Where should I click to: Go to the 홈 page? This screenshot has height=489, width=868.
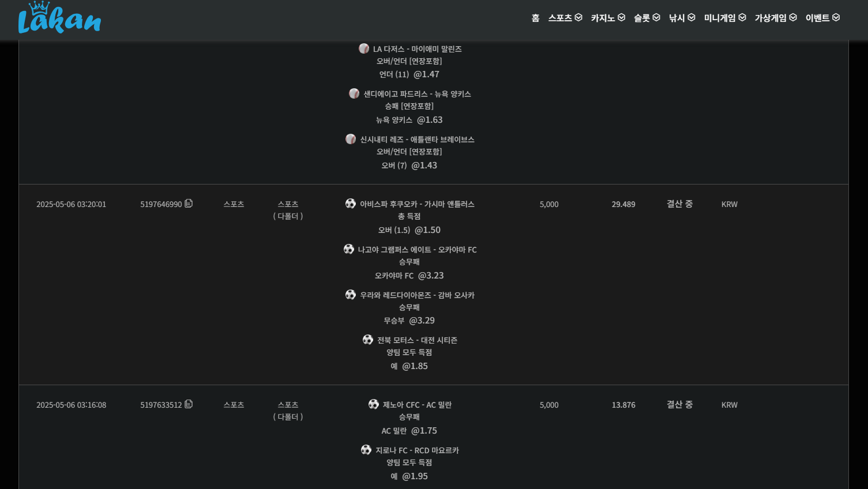[x=535, y=18]
